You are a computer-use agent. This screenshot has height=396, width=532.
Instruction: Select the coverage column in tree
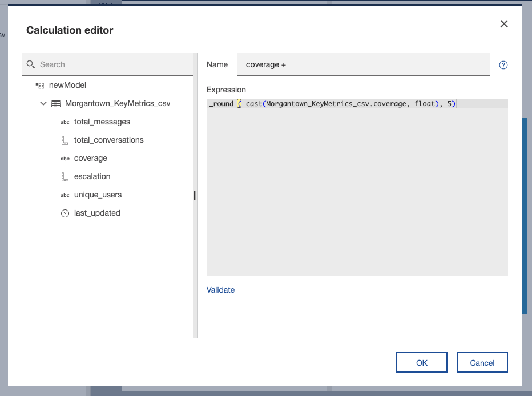(x=91, y=158)
